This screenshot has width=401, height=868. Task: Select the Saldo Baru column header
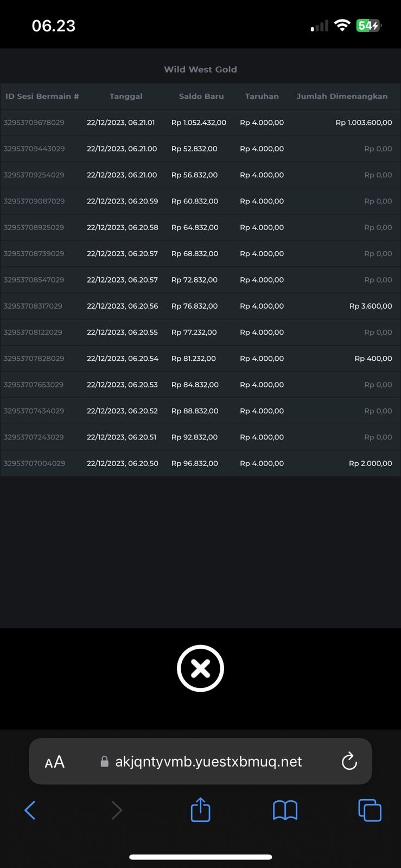tap(201, 96)
